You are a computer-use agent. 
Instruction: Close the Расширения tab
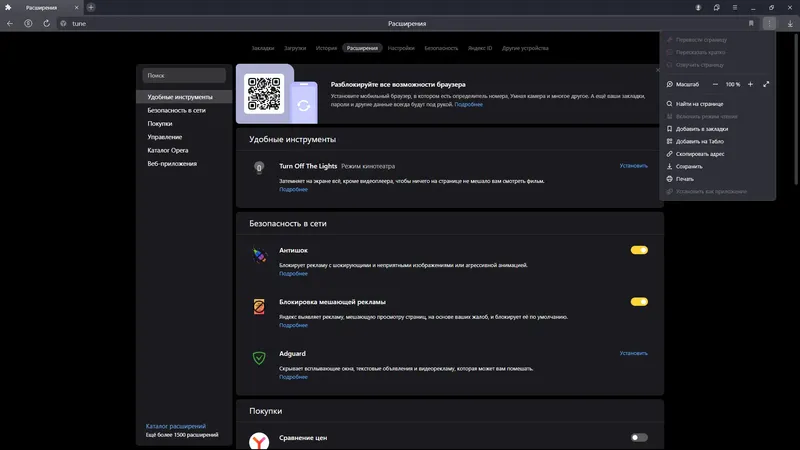[x=77, y=8]
